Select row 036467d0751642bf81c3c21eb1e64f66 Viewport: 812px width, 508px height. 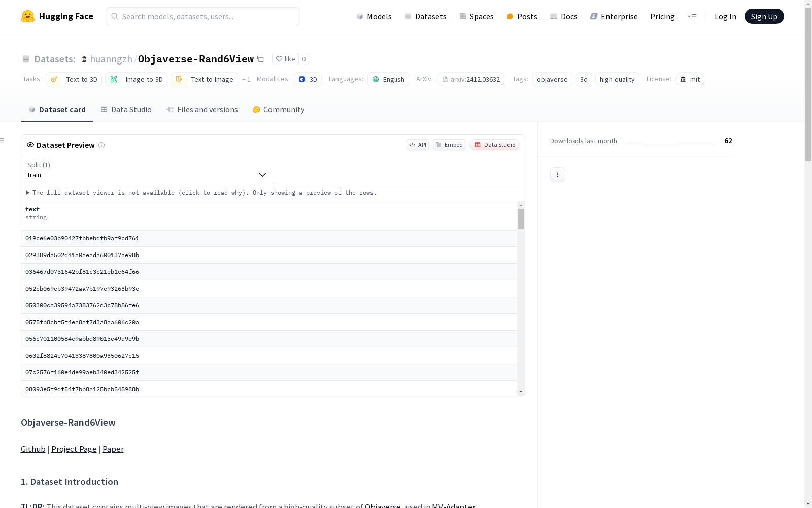pos(269,272)
